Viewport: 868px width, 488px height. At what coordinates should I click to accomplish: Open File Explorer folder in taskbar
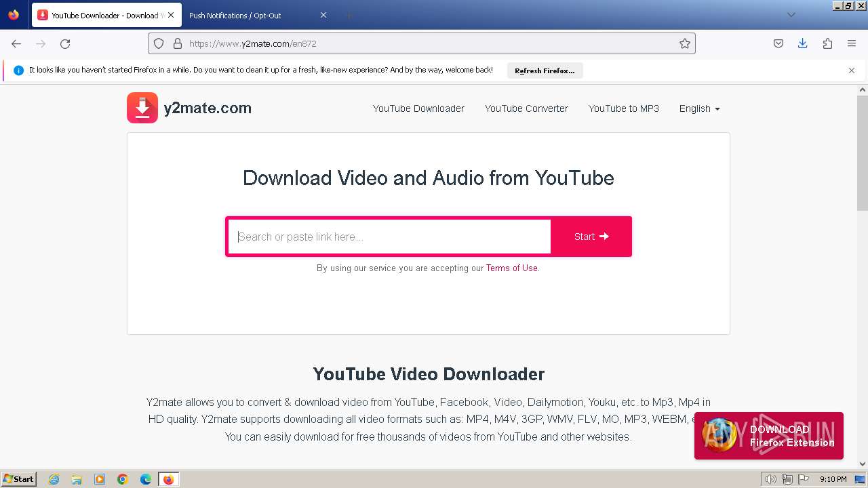click(77, 479)
